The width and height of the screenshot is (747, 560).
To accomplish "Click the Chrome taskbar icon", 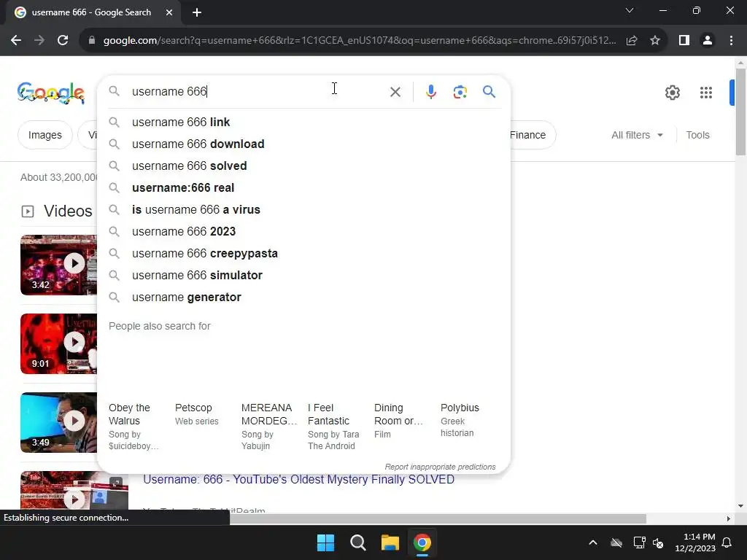I will pos(422,542).
